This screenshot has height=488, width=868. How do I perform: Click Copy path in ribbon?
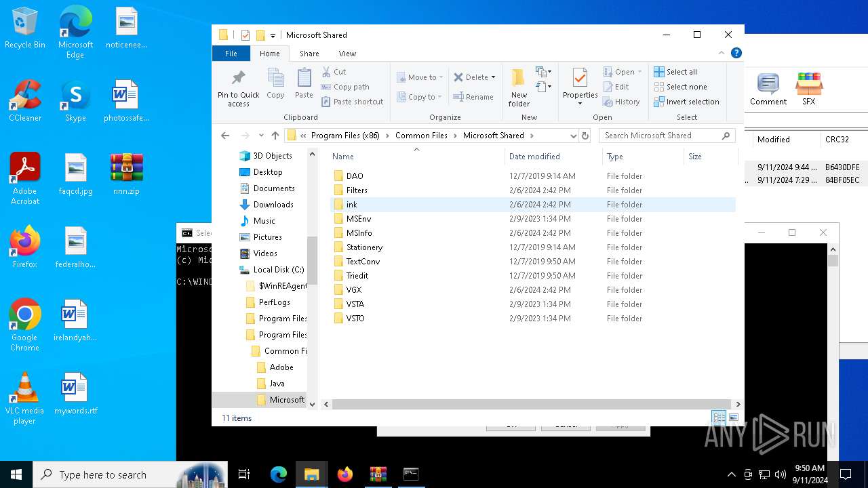[345, 87]
